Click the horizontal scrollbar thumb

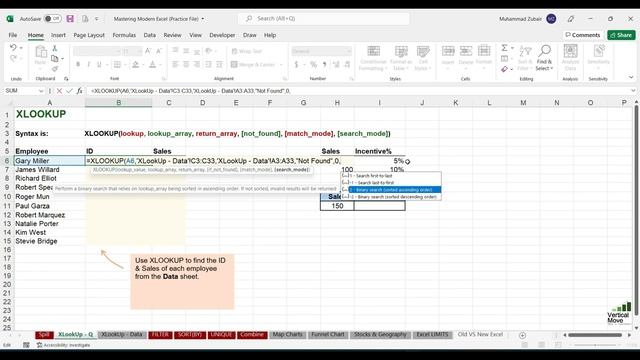[x=595, y=335]
